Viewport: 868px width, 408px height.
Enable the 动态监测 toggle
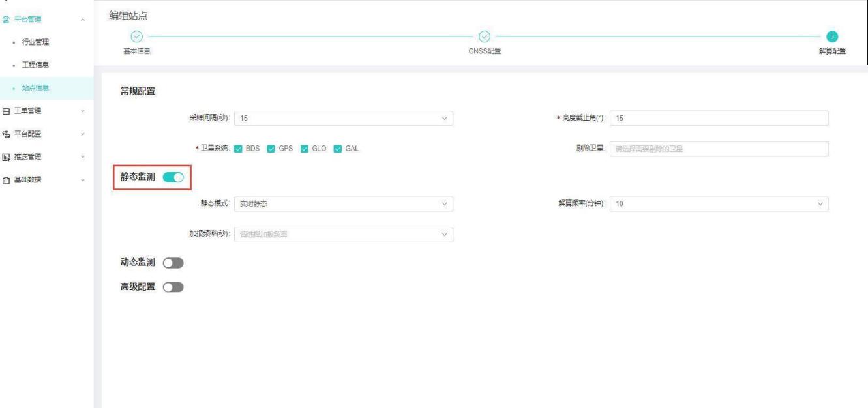pos(173,262)
